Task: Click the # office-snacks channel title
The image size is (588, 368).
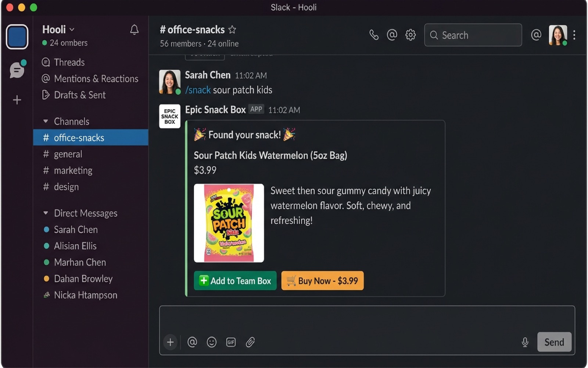Action: [x=192, y=29]
